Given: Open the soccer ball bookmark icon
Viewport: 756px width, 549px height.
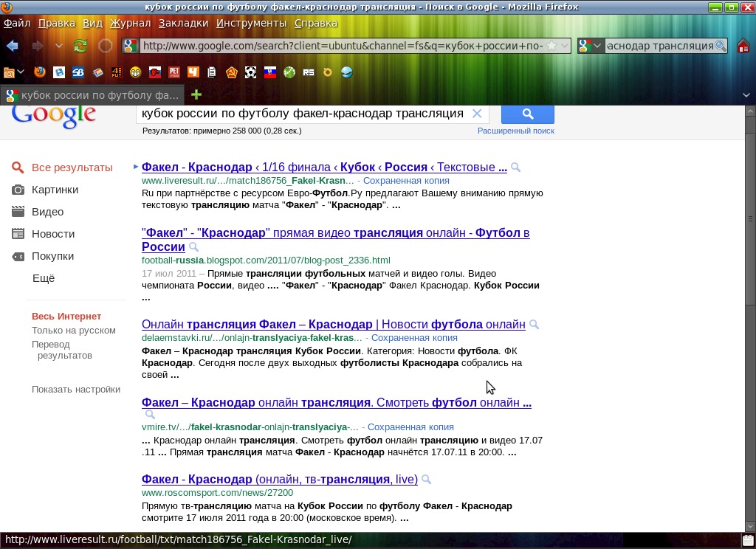Looking at the screenshot, I should click(251, 72).
